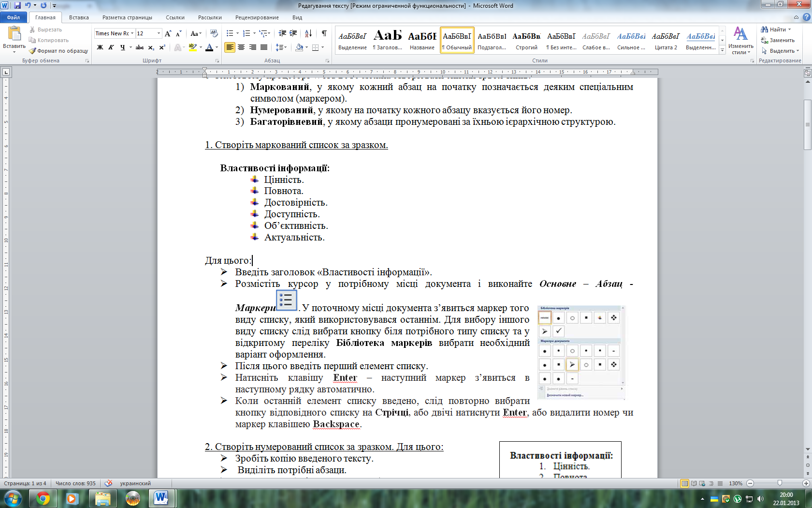Toggle align text left

pyautogui.click(x=230, y=47)
